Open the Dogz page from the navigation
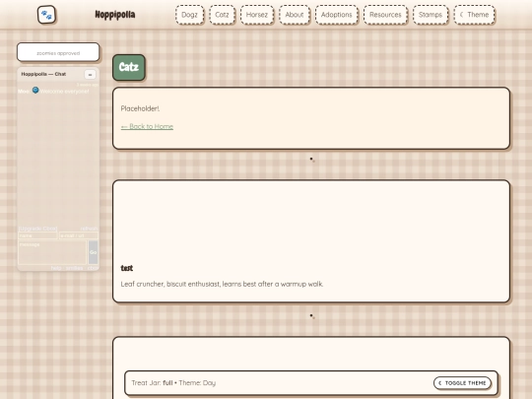The image size is (532, 399). [x=190, y=15]
